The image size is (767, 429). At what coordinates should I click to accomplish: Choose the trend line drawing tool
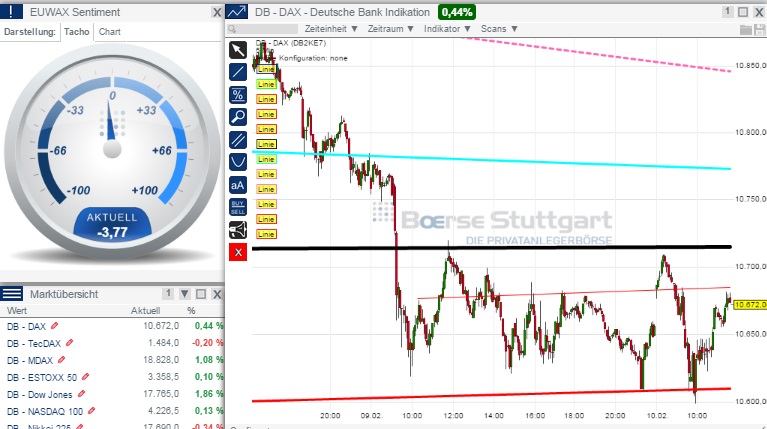point(238,72)
